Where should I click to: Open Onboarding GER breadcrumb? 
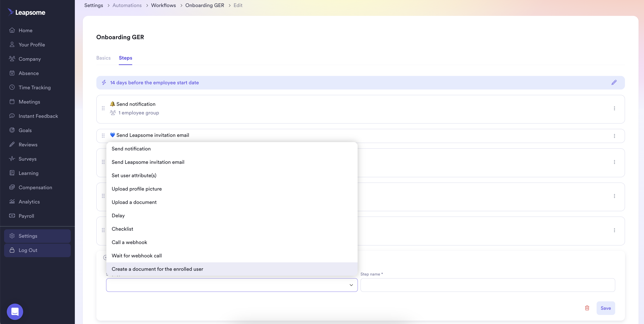click(205, 5)
